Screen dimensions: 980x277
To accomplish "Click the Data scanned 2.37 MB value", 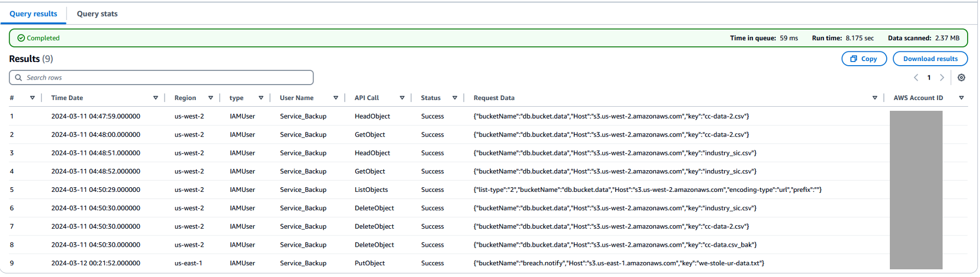I will click(x=948, y=38).
